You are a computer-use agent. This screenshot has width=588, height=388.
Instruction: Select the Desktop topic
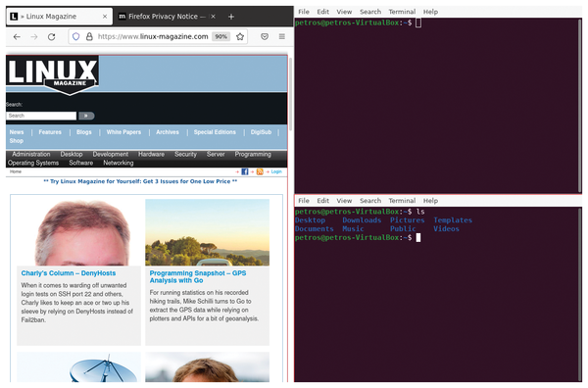72,155
